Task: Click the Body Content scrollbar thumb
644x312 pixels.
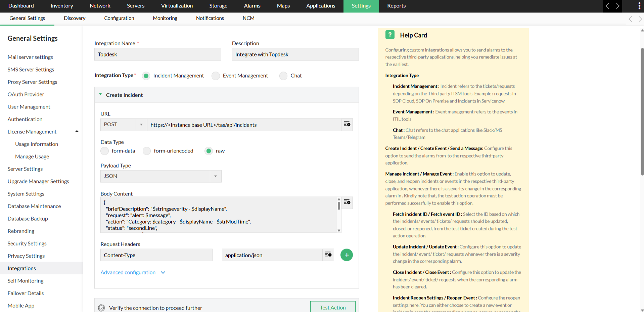Action: click(339, 206)
